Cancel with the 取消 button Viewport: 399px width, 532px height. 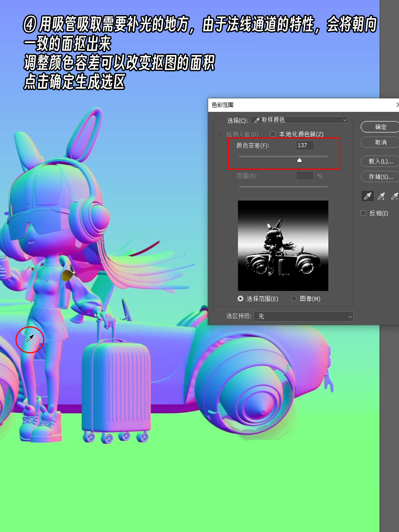pyautogui.click(x=380, y=142)
